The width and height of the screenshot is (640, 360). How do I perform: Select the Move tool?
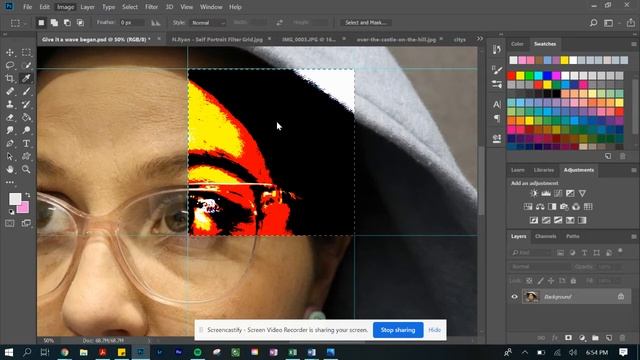[x=10, y=53]
